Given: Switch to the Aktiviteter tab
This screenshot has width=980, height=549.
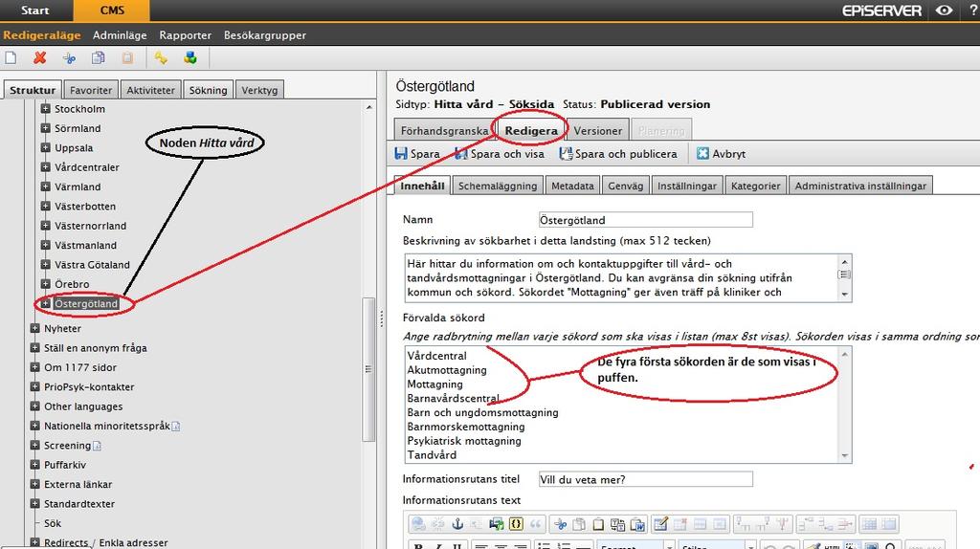Looking at the screenshot, I should pos(150,90).
